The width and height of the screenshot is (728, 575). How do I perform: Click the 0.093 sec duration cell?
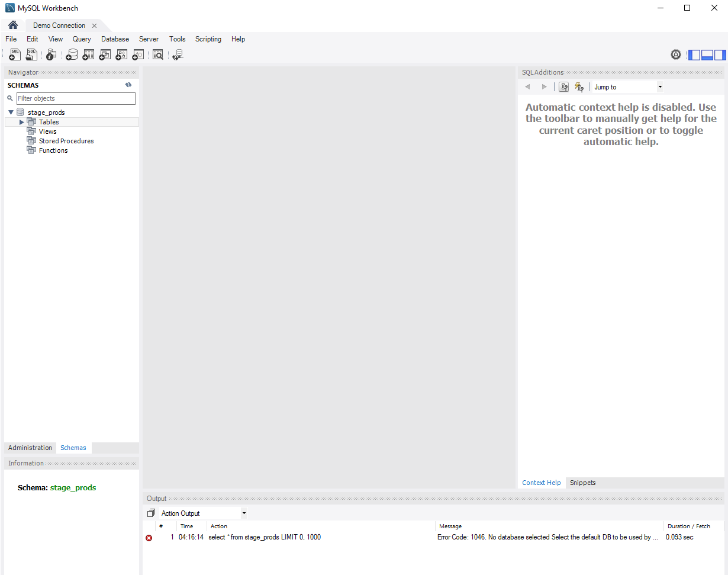[679, 538]
